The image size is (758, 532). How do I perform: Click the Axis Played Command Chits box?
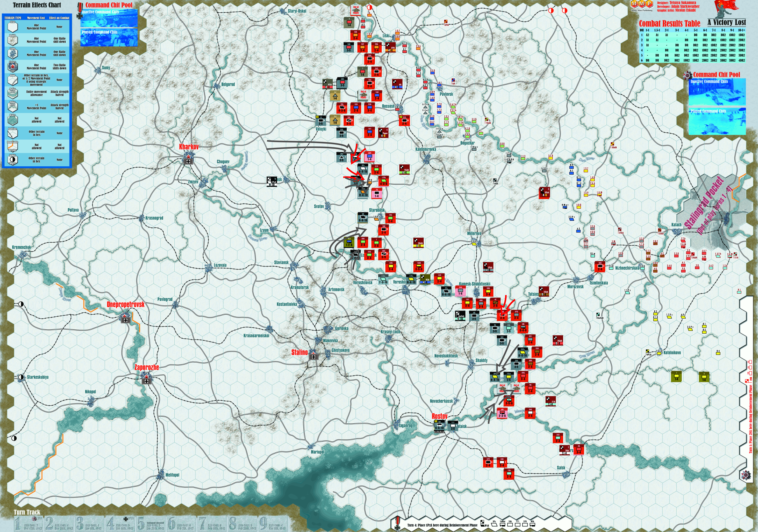coord(109,38)
